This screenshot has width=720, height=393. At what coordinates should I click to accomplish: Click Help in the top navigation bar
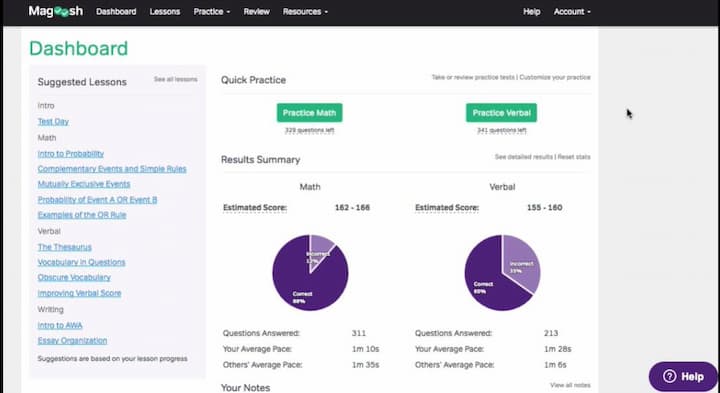532,11
